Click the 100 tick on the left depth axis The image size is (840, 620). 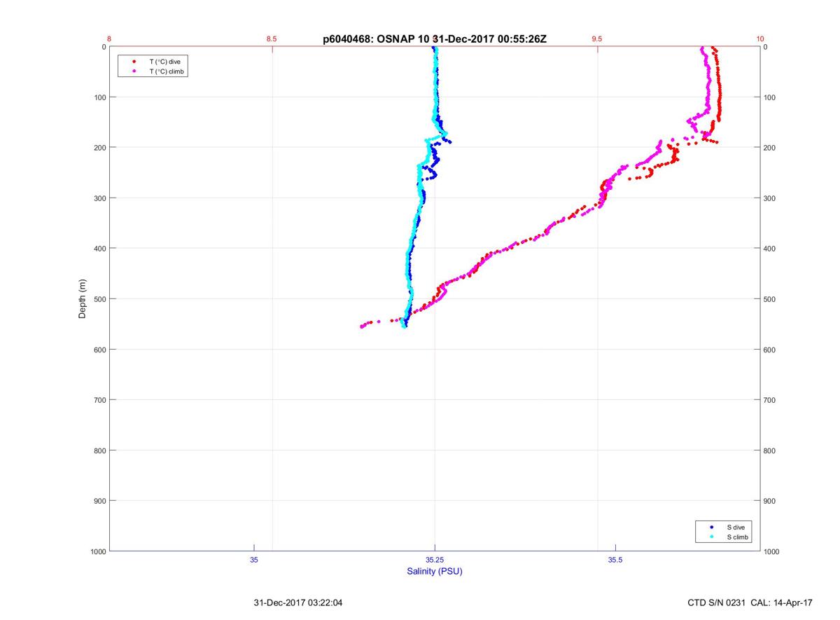coord(99,97)
